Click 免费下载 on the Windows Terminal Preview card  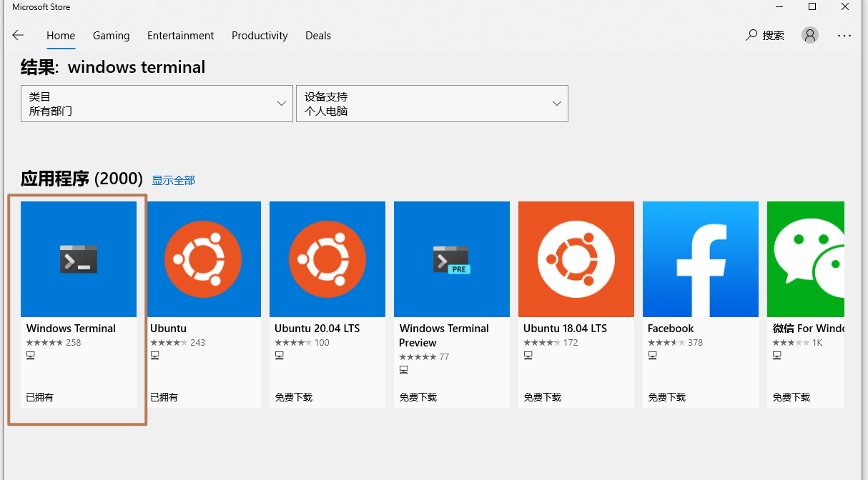tap(418, 397)
